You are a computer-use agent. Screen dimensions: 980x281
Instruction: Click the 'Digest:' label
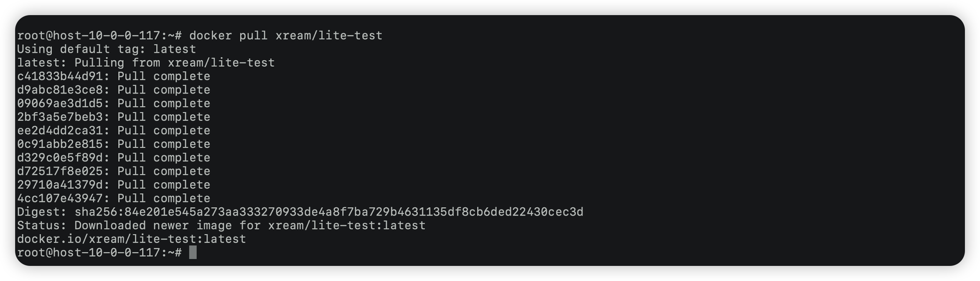(x=42, y=212)
